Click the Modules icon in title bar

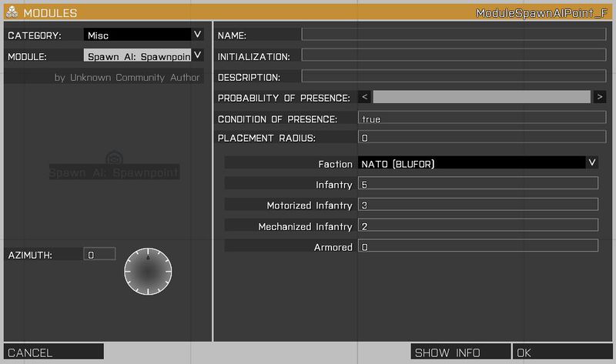12,13
